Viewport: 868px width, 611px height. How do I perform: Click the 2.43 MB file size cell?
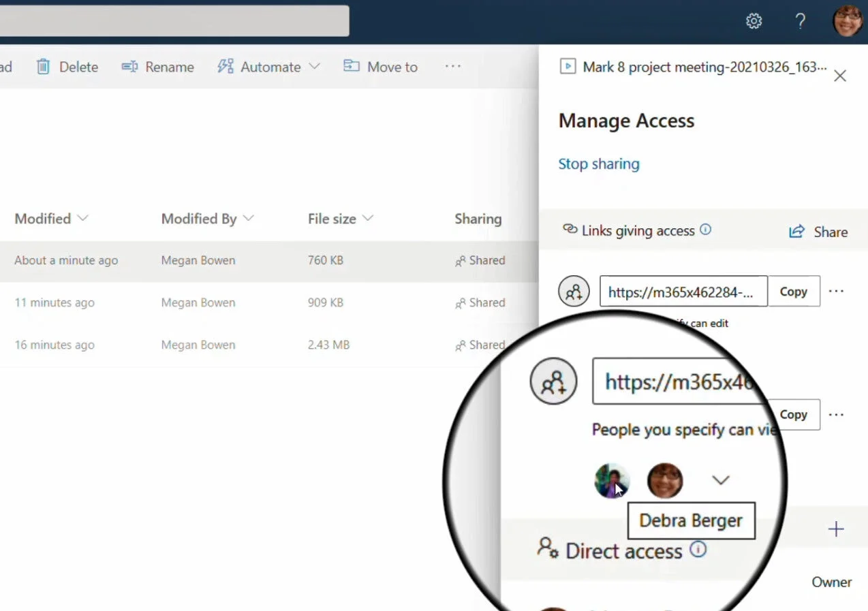pyautogui.click(x=328, y=345)
